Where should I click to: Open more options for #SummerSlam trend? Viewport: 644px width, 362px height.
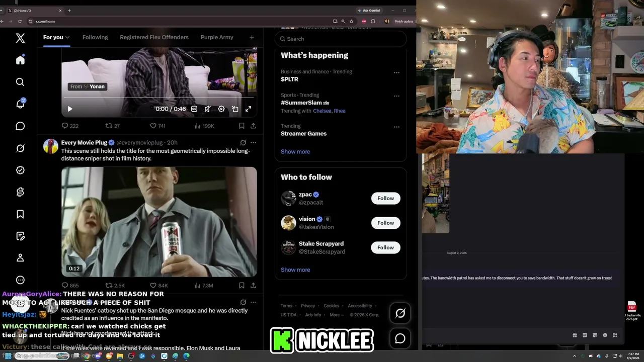coord(396,96)
